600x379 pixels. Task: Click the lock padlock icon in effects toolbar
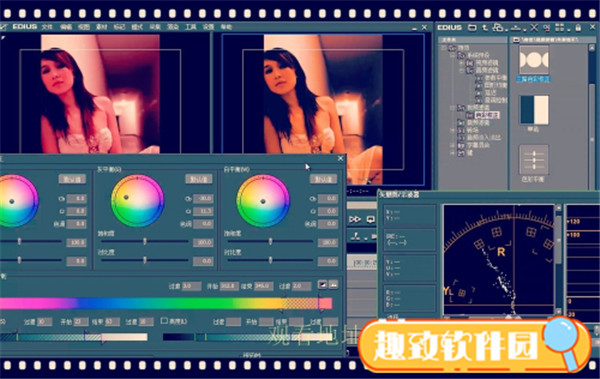tap(578, 28)
